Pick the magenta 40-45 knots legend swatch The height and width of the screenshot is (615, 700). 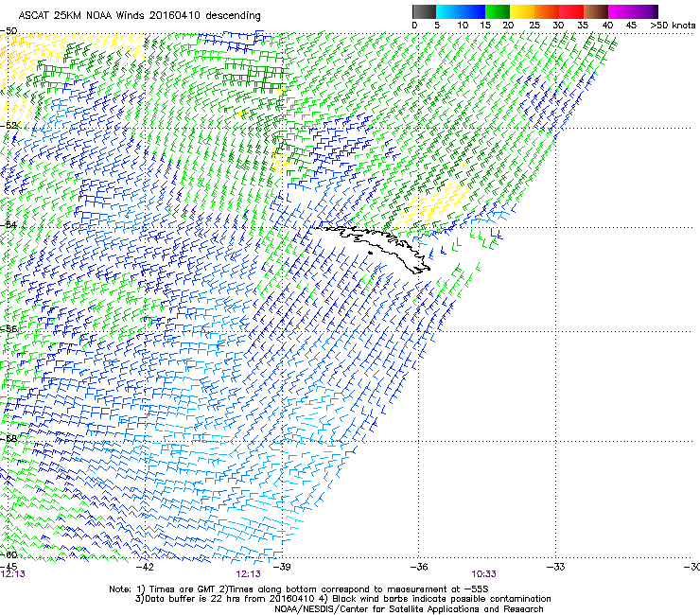pyautogui.click(x=621, y=11)
